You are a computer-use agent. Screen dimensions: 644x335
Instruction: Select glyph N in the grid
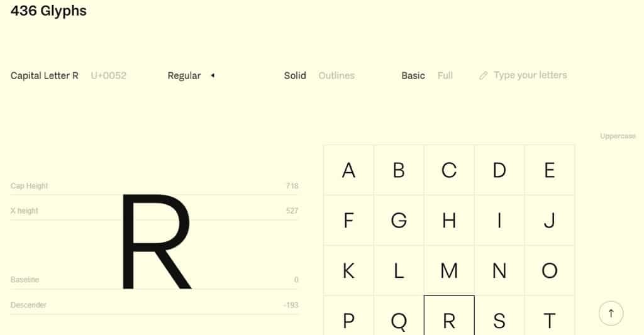(499, 270)
